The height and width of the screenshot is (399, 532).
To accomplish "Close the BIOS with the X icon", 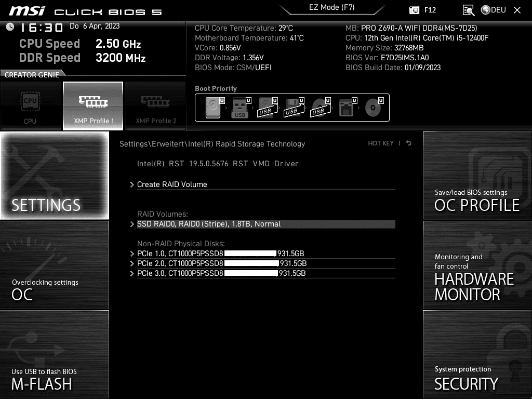I will (517, 10).
